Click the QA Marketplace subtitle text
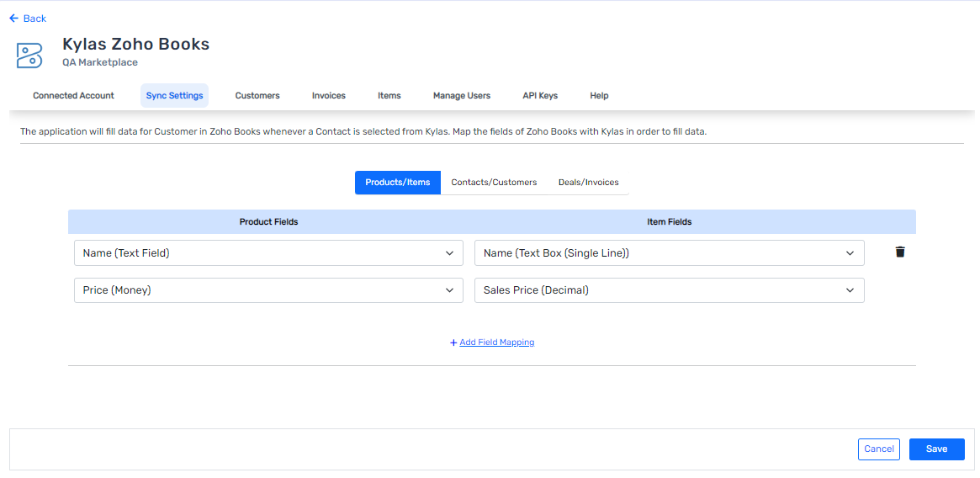980x478 pixels. [x=100, y=62]
